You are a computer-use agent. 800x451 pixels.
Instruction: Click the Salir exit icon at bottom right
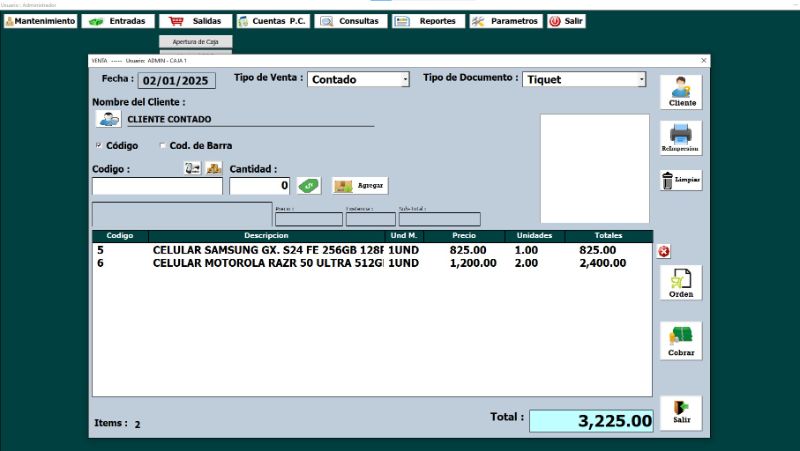[x=681, y=413]
